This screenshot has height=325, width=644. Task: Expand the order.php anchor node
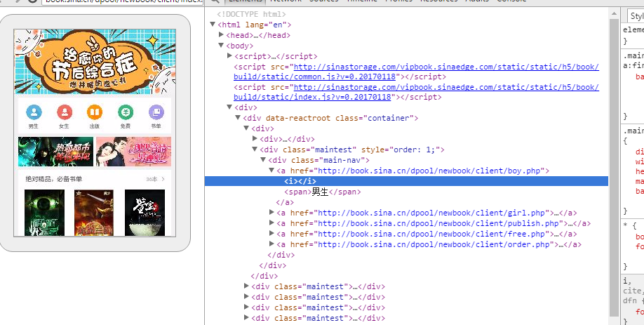(272, 244)
